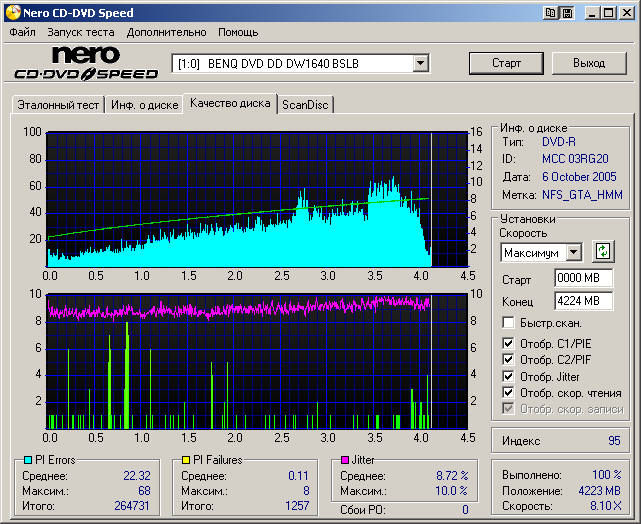Toggle the Отобр. Jitter checkbox
The height and width of the screenshot is (524, 641).
click(x=509, y=377)
